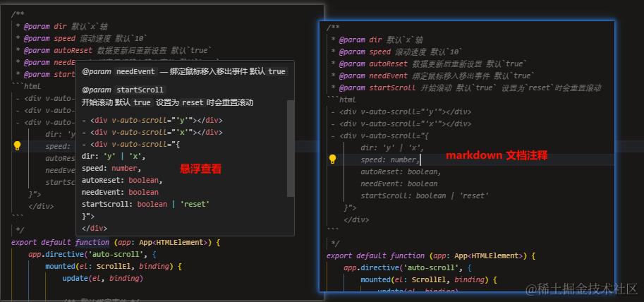Click closing '</div>' tag in hover tooltip
This screenshot has width=644, height=302.
click(x=95, y=228)
